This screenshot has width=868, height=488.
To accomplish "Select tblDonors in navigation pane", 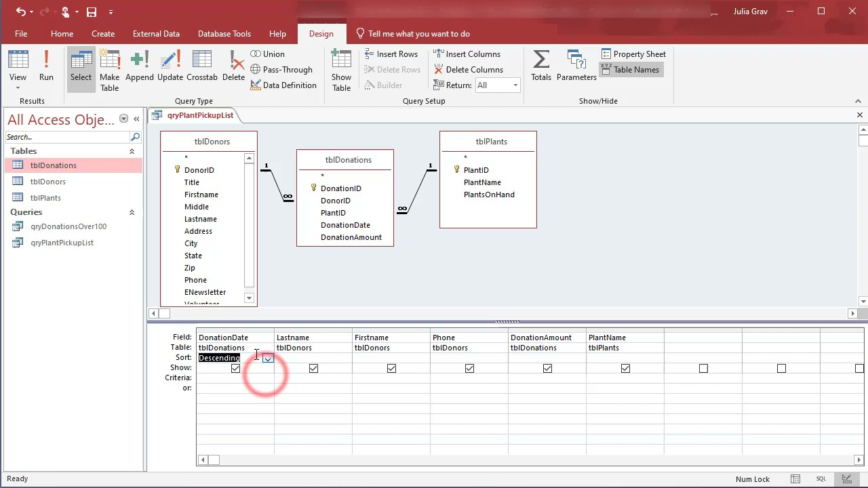I will pos(73,182).
